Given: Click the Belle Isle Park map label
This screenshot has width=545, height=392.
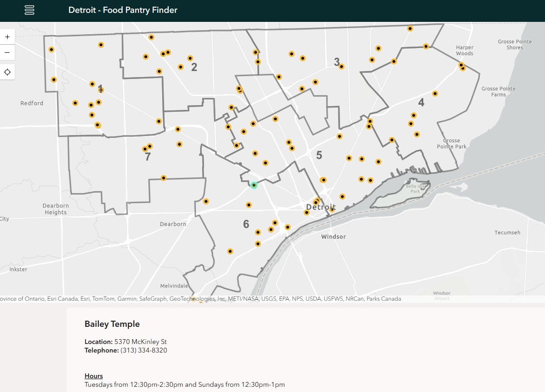Looking at the screenshot, I should [414, 189].
